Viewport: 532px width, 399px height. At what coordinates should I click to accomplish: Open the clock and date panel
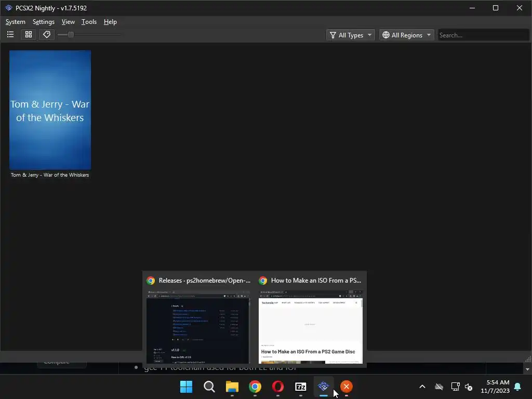click(495, 387)
